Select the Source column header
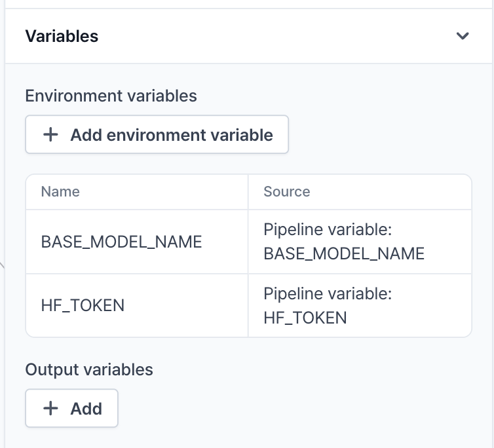This screenshot has width=494, height=448. (x=286, y=192)
